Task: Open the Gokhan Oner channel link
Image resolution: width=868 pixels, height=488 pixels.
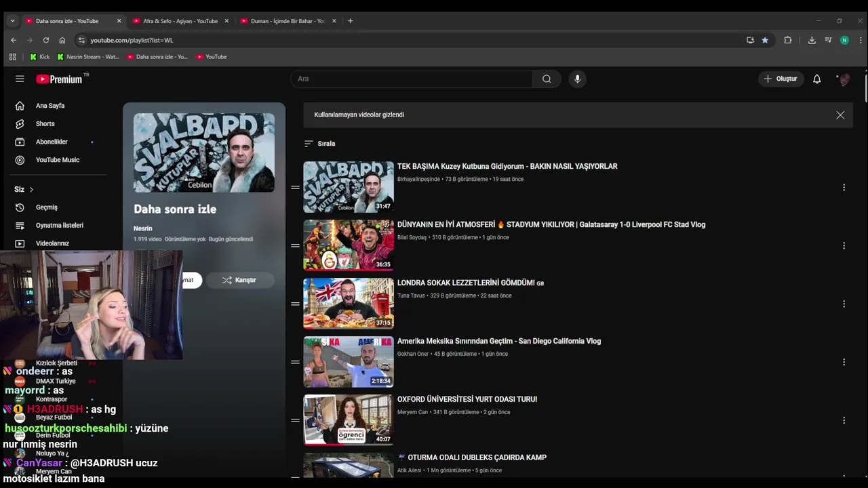Action: point(413,354)
